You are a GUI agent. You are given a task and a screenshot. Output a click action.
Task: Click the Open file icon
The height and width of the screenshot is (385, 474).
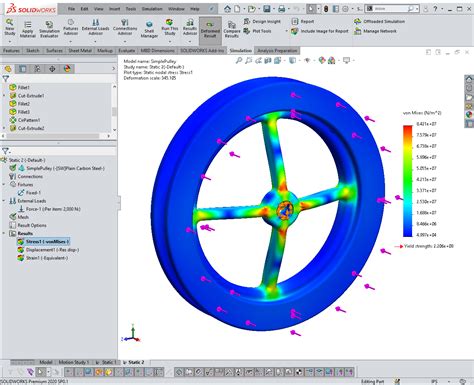point(251,9)
